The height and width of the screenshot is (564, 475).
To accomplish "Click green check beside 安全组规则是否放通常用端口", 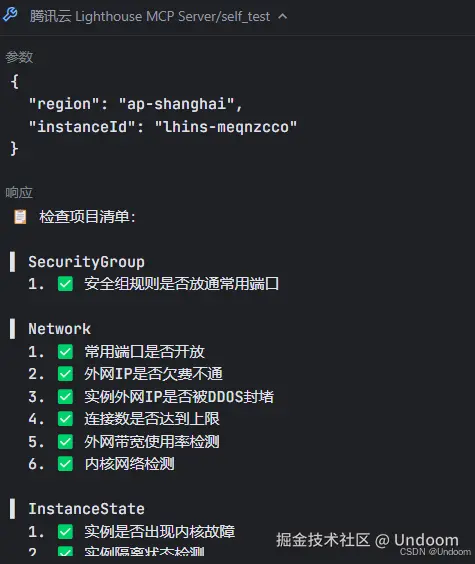I will (65, 284).
